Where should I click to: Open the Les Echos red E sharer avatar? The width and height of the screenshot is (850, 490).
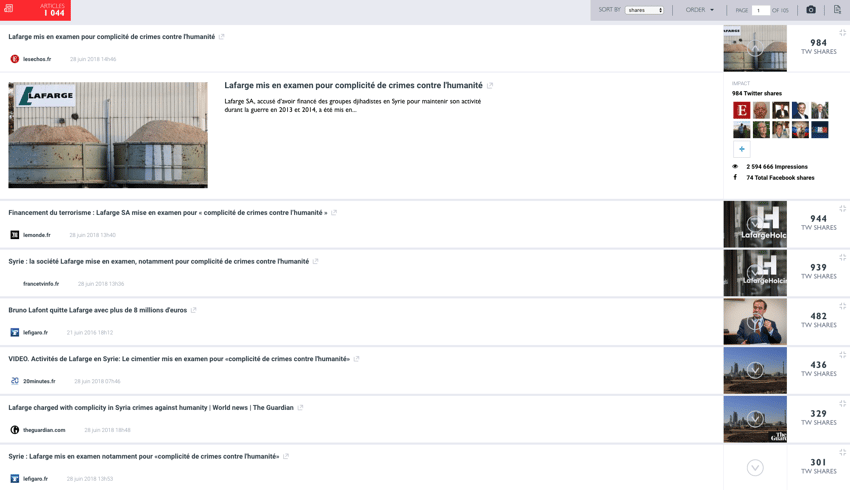pos(742,110)
